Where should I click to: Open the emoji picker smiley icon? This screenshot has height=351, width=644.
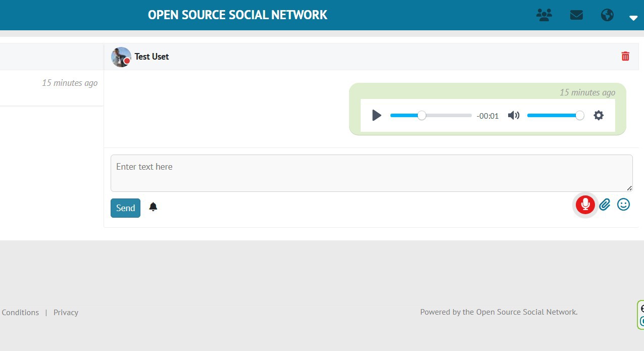click(624, 205)
